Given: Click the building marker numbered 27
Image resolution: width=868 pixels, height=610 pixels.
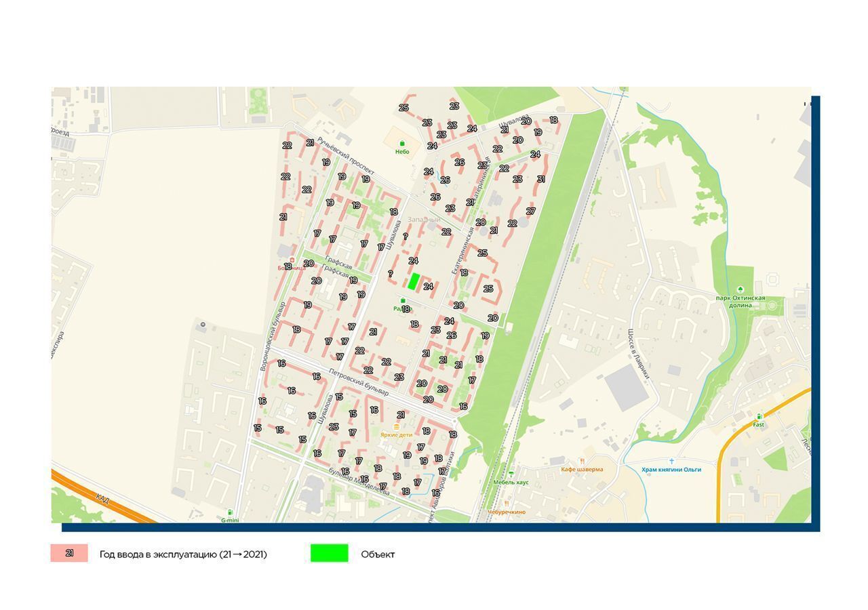Looking at the screenshot, I should pyautogui.click(x=530, y=211).
